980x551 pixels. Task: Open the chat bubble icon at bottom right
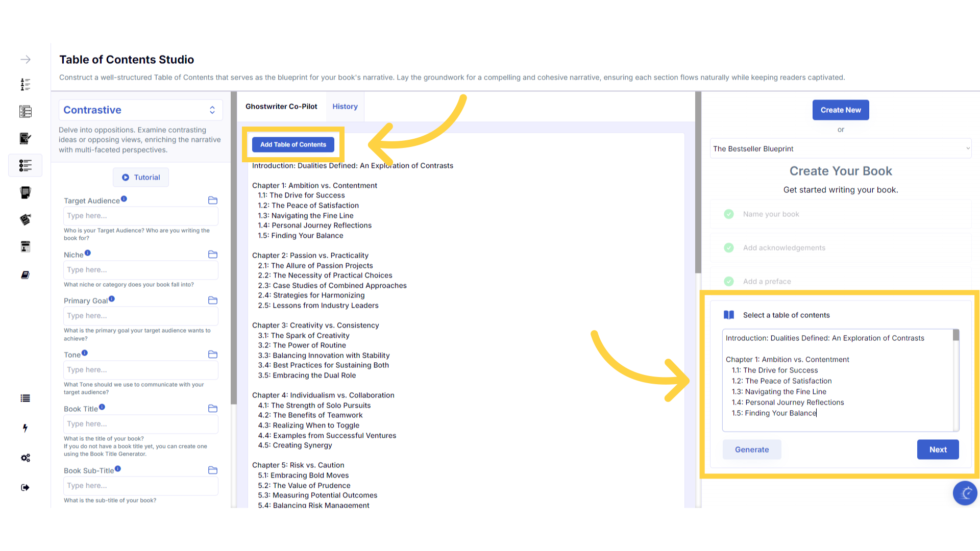coord(965,493)
